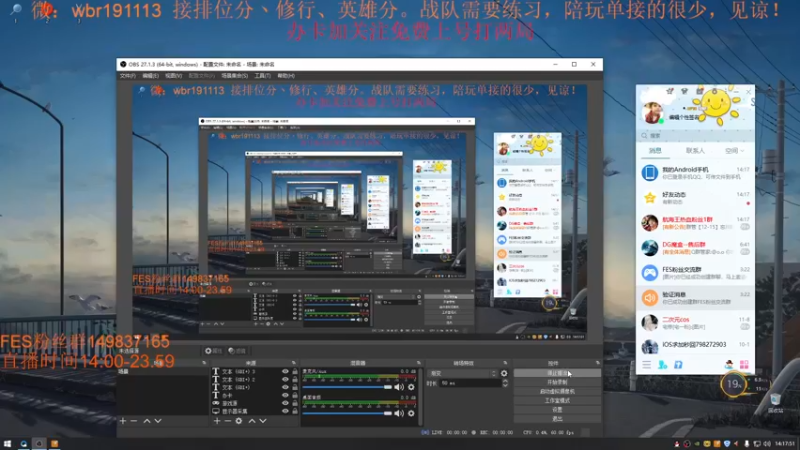Adjust the transition duration stepper arrows

(x=505, y=383)
